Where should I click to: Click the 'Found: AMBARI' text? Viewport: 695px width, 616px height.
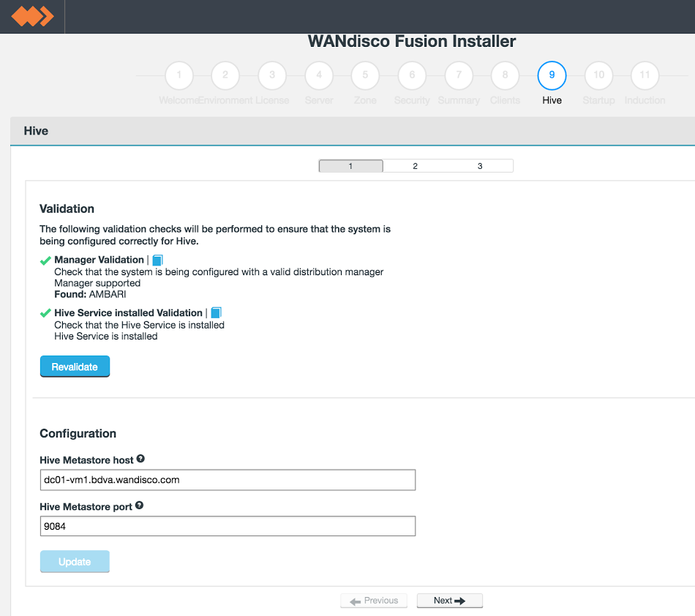[x=91, y=294]
